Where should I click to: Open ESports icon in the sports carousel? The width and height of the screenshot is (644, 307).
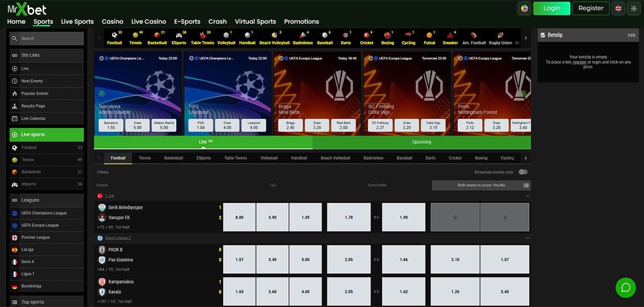[179, 38]
